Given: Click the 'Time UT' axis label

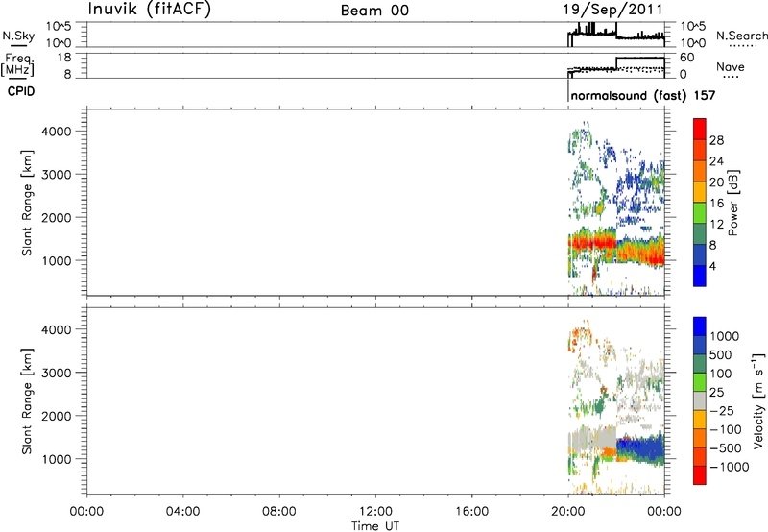Looking at the screenshot, I should (x=375, y=526).
